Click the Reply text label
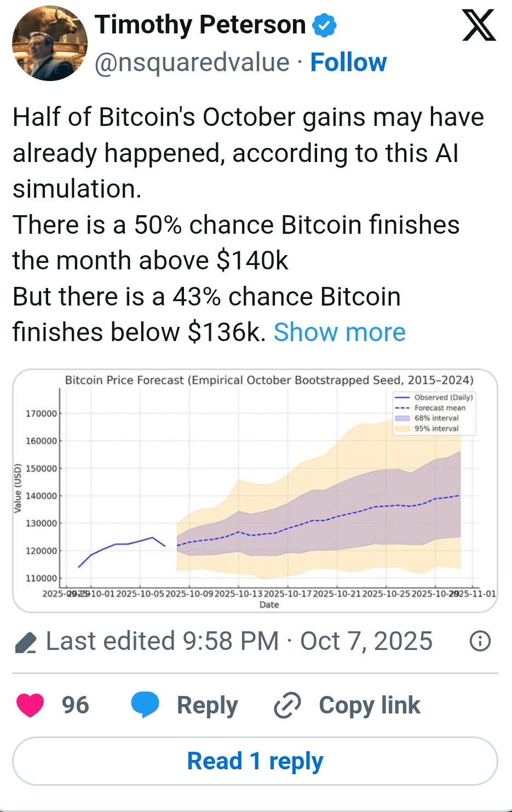512x812 pixels. [x=207, y=705]
